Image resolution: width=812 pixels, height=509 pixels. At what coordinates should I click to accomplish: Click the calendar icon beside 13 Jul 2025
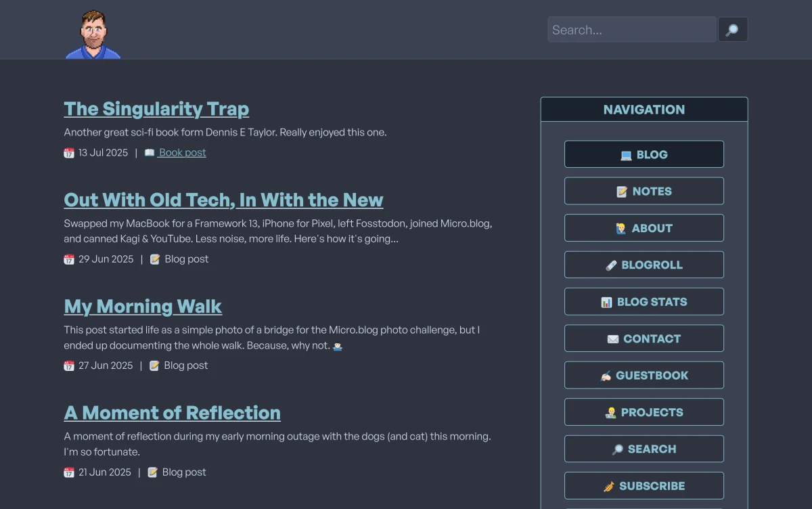pyautogui.click(x=69, y=153)
